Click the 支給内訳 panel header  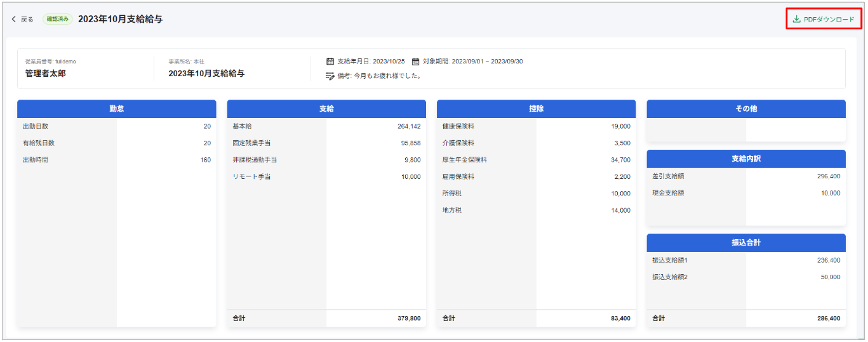(x=746, y=159)
